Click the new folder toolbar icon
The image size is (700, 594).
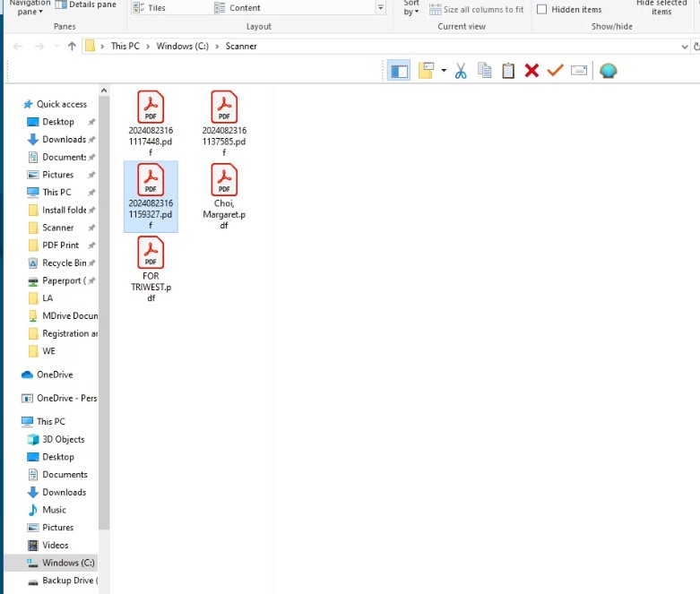point(426,71)
